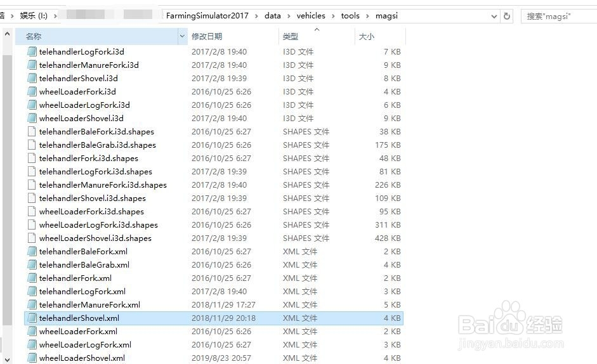Viewport: 597px width, 364px height.
Task: Click the file icon of wheelLoaderLogFork.i3d
Action: tap(32, 105)
